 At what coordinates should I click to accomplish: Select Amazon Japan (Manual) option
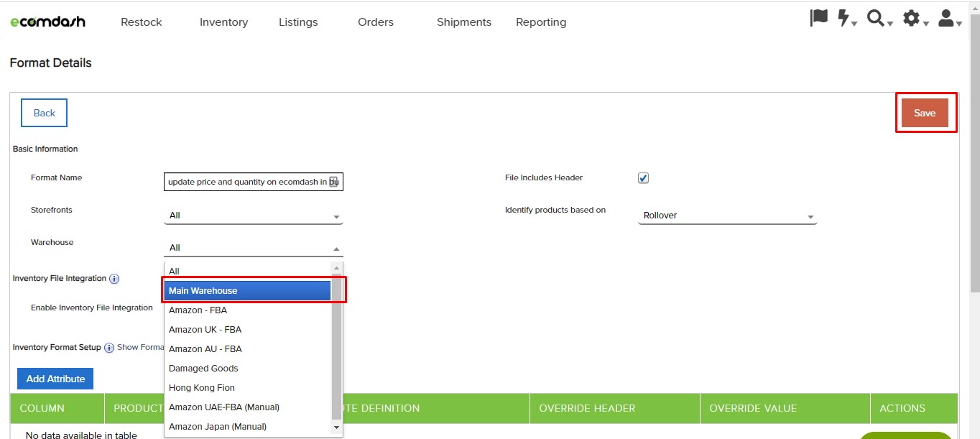(248, 426)
